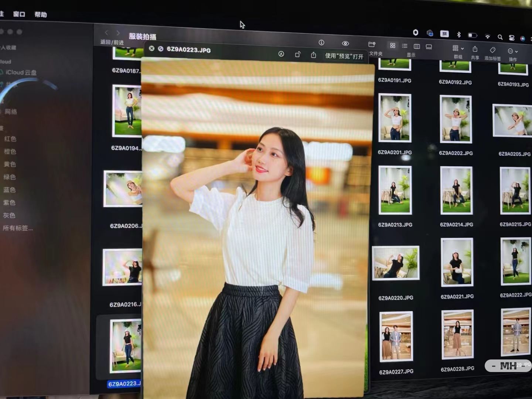Click the hexagon app icon in menu bar

coord(416,33)
